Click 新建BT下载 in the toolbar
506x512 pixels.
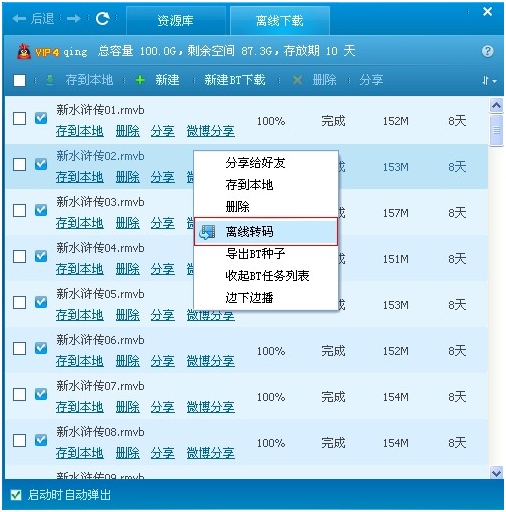pos(235,80)
